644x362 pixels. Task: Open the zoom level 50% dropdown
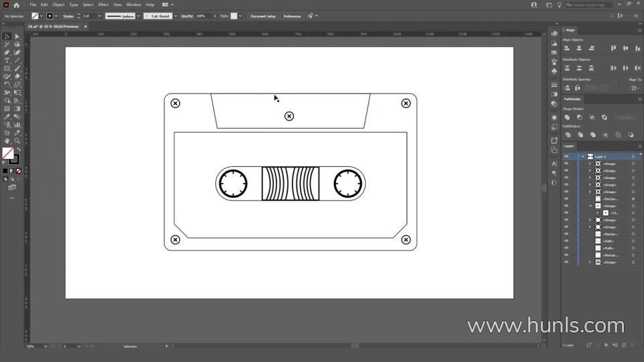45,347
